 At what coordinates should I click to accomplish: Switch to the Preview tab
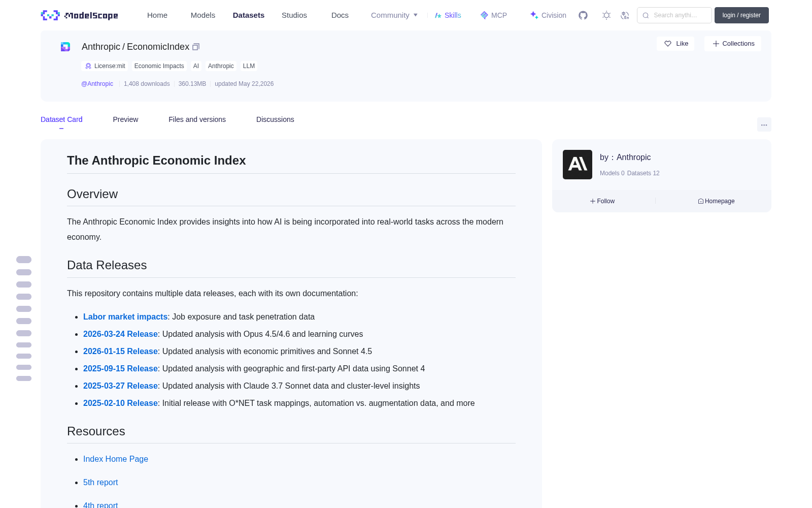pyautogui.click(x=125, y=119)
